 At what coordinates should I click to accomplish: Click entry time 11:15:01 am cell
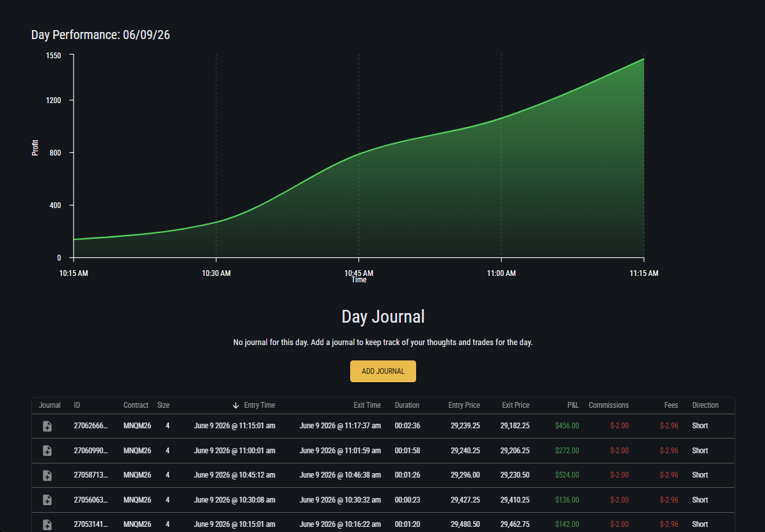pyautogui.click(x=234, y=426)
